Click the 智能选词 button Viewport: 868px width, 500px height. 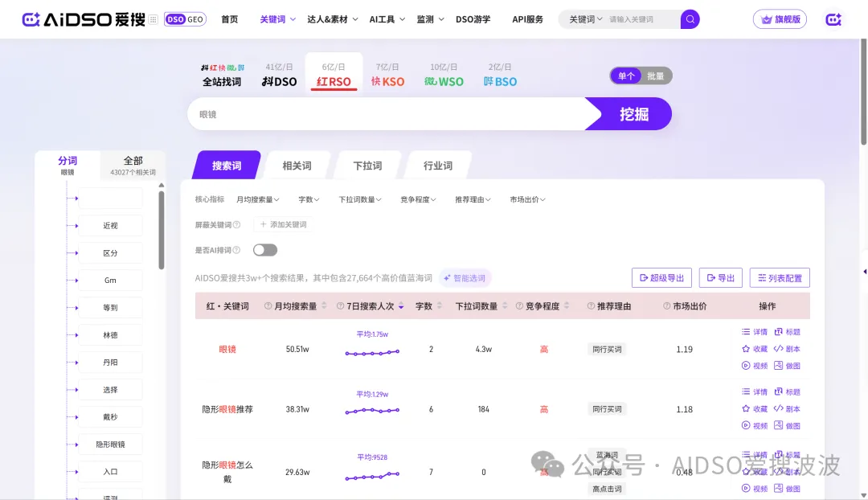coord(465,278)
